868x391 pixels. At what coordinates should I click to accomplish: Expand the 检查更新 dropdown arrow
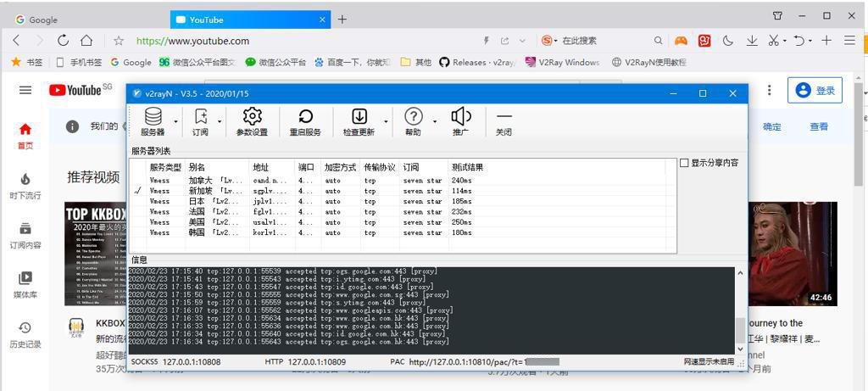point(386,121)
